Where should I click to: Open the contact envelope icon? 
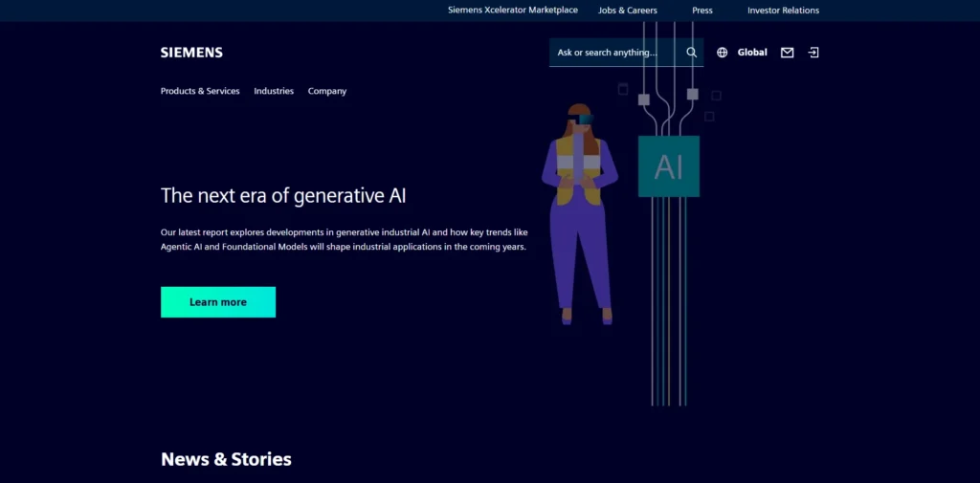[787, 53]
